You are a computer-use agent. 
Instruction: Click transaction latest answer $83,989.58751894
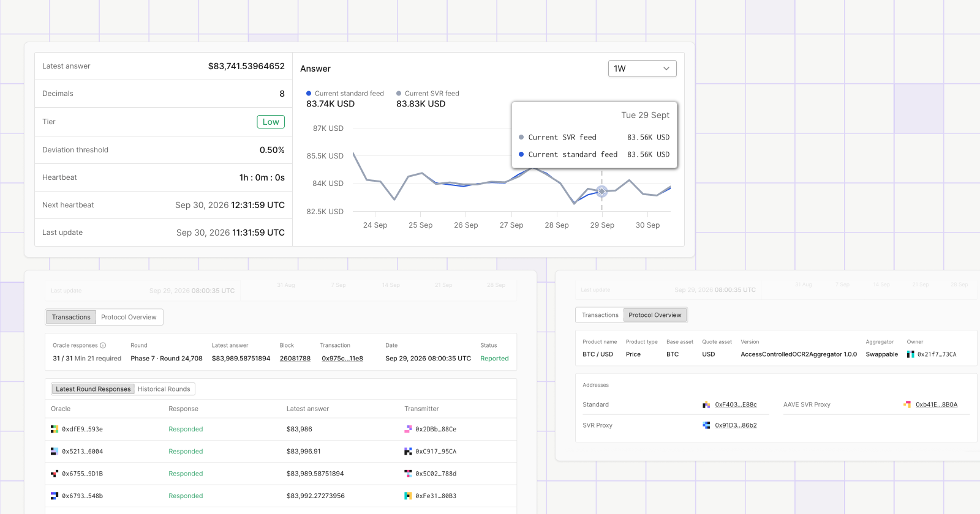pos(241,359)
